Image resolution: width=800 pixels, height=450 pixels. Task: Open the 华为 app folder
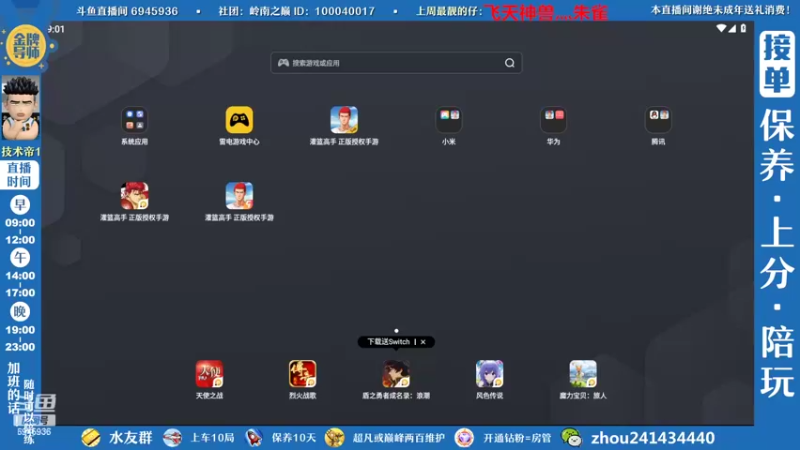[x=554, y=120]
